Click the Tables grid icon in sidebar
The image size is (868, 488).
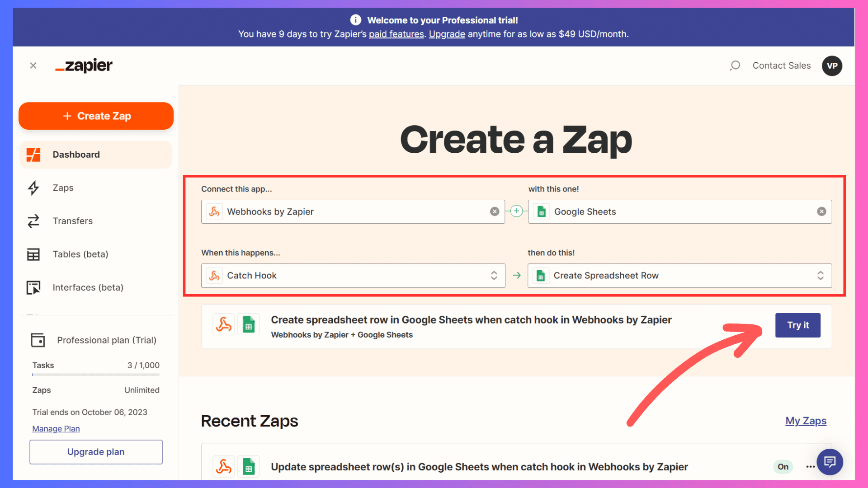(x=34, y=254)
